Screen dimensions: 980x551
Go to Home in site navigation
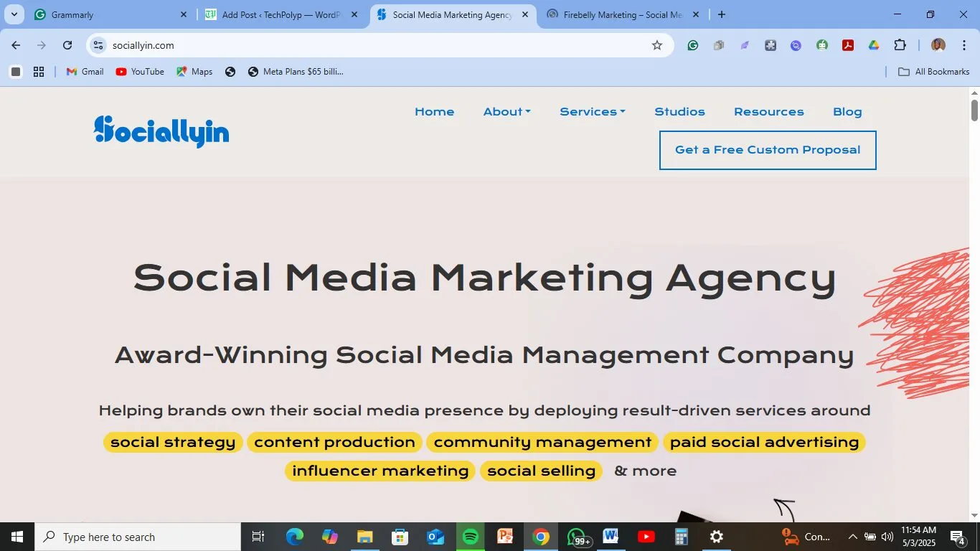pyautogui.click(x=435, y=112)
